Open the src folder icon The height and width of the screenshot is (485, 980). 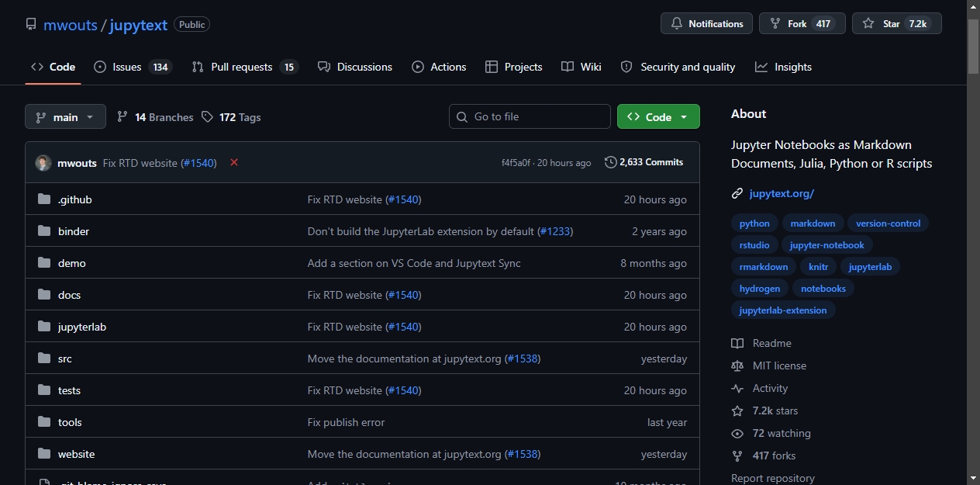point(44,359)
